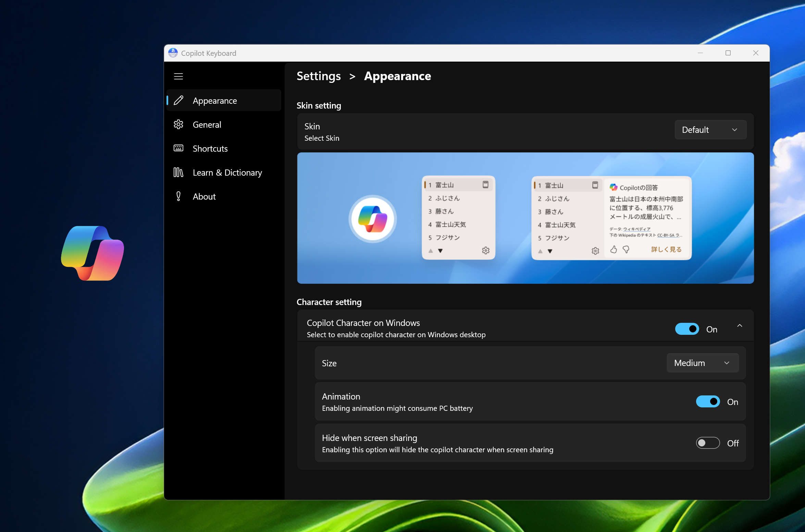Click down arrow in left candidate list
The height and width of the screenshot is (532, 805).
tap(440, 251)
